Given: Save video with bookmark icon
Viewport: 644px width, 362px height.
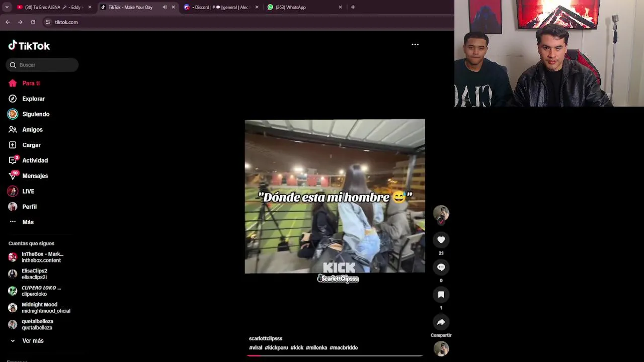Looking at the screenshot, I should click(441, 295).
